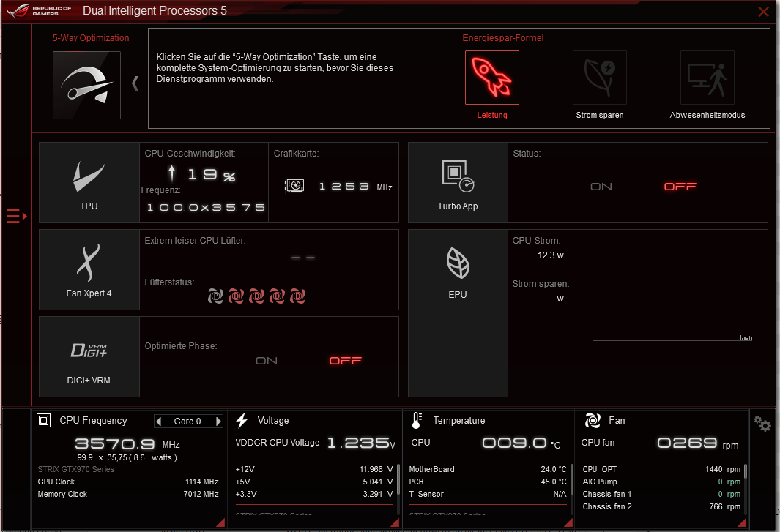Select the Strom sparen leaf mode

pos(599,78)
